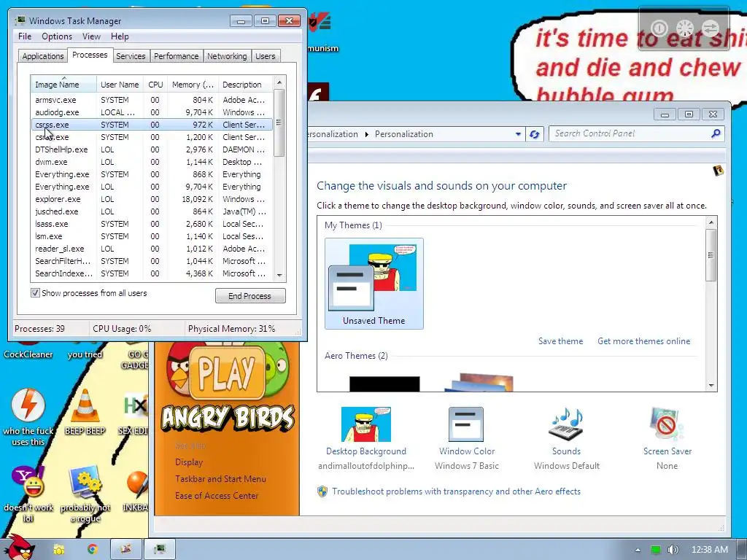
Task: Switch to the Users tab
Action: (x=265, y=55)
